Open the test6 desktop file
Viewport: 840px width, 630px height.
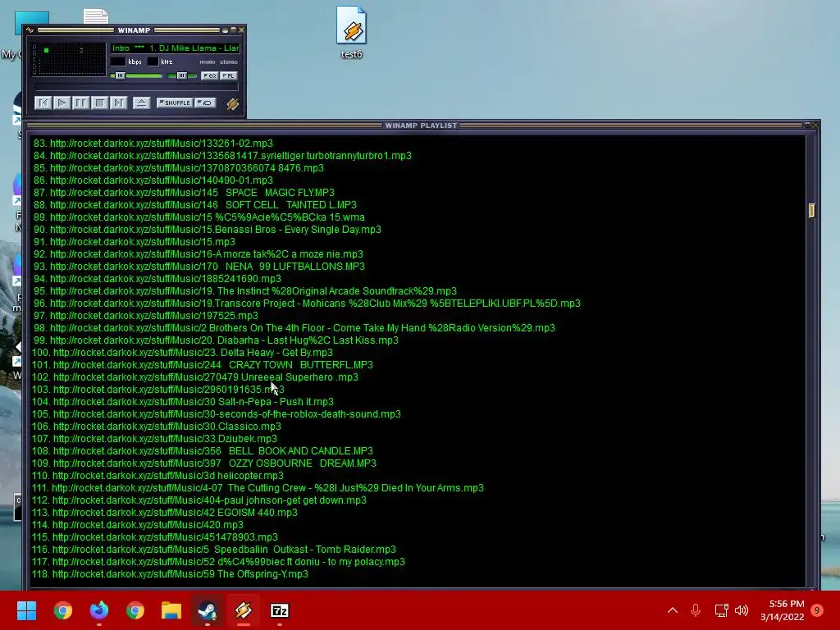pyautogui.click(x=351, y=32)
